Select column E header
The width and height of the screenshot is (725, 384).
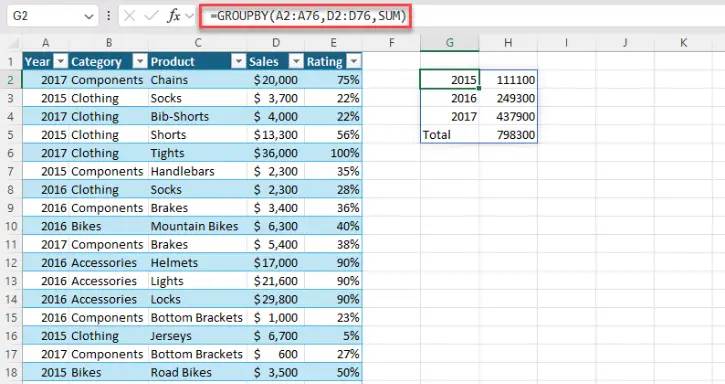(333, 43)
